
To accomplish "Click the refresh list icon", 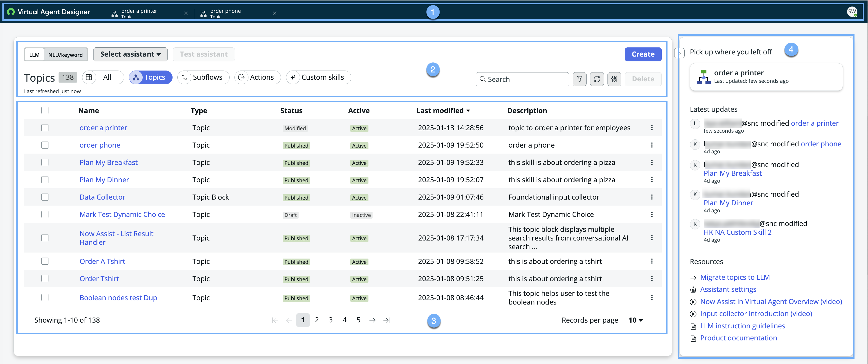I will click(x=597, y=79).
